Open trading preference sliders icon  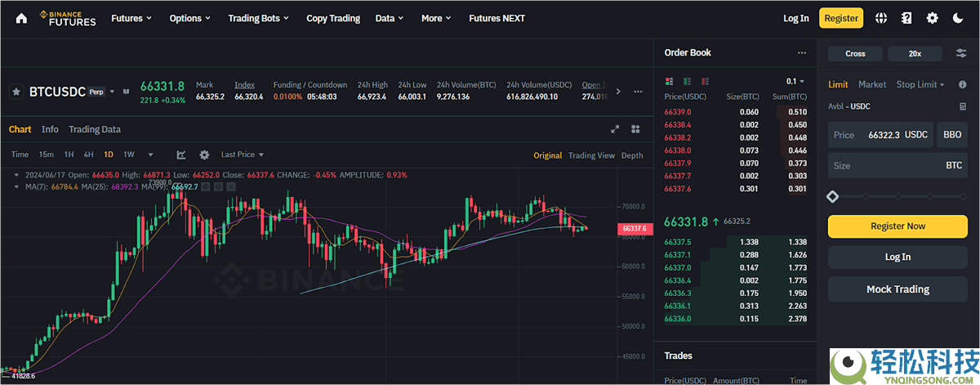(960, 53)
